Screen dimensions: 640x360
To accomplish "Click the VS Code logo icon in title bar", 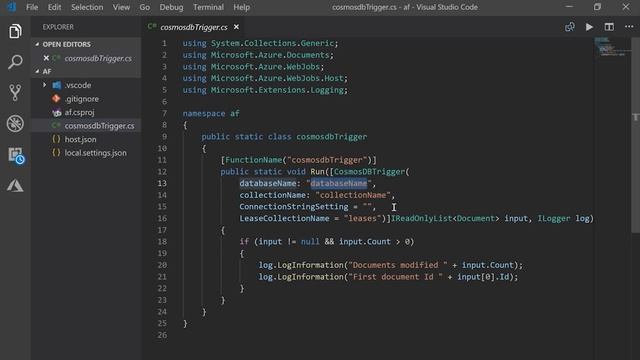I will click(x=11, y=7).
